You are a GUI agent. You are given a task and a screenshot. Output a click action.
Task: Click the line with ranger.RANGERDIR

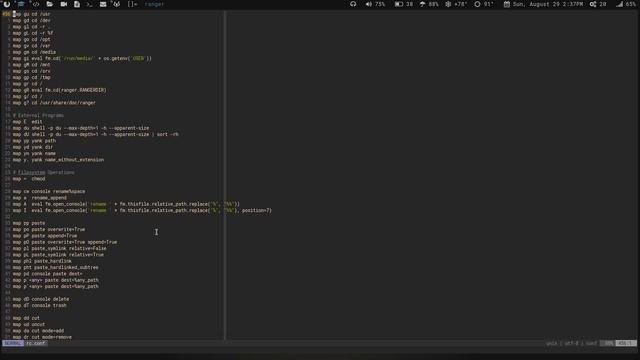[60, 90]
